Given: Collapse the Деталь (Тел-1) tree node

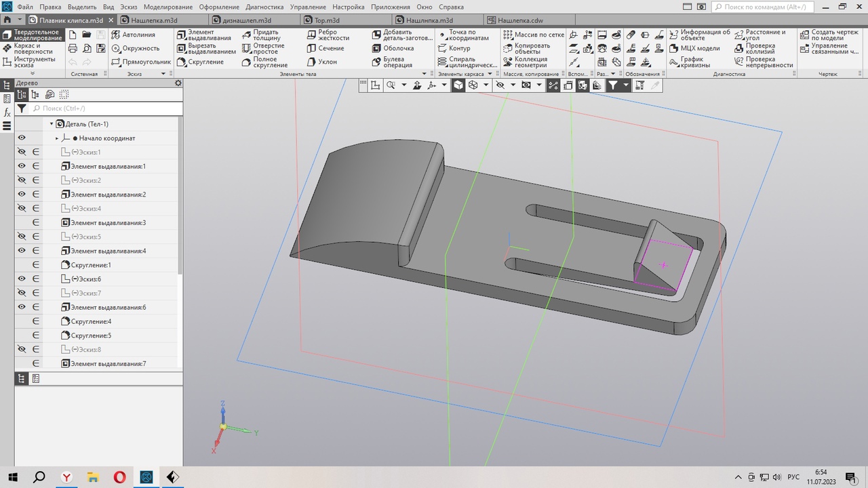Looking at the screenshot, I should (52, 124).
